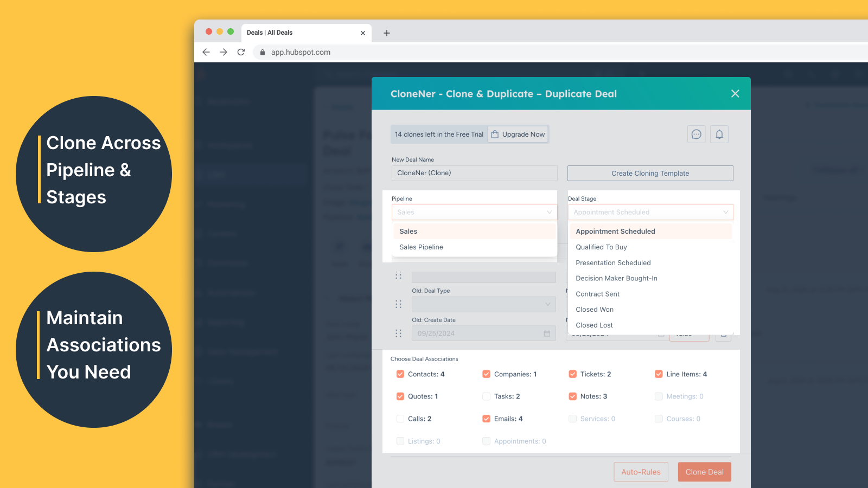Choose Appointment Scheduled stage option
Viewport: 868px width, 488px height.
point(651,232)
